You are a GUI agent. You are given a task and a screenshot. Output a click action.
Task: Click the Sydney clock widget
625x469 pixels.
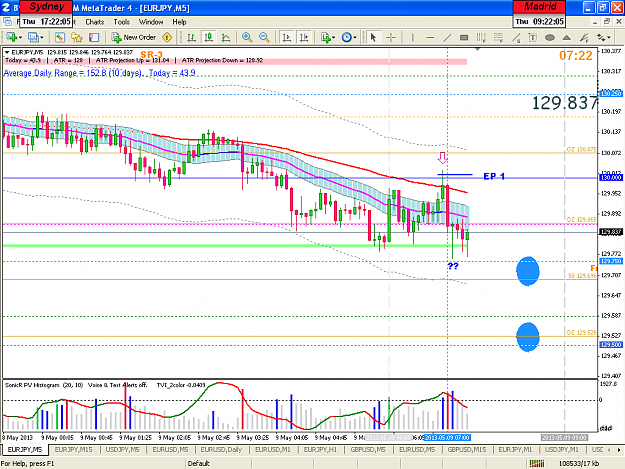click(x=46, y=14)
